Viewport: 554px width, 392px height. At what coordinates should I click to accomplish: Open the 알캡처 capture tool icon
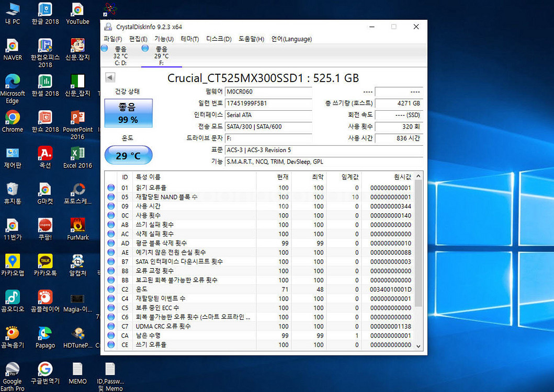tap(77, 265)
